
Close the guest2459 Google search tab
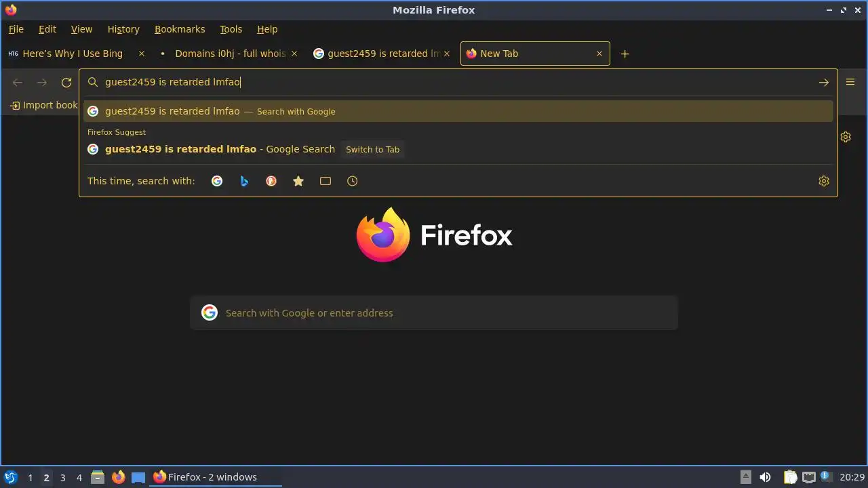point(447,54)
